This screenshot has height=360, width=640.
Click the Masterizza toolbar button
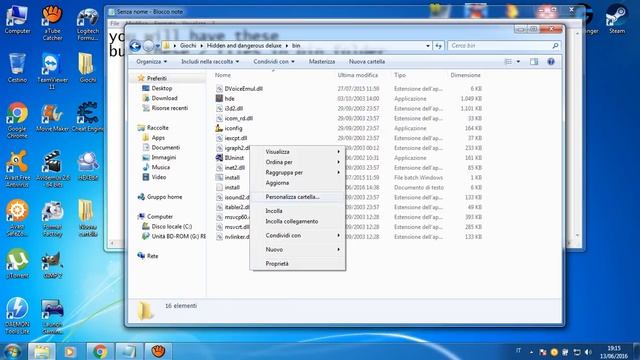322,62
